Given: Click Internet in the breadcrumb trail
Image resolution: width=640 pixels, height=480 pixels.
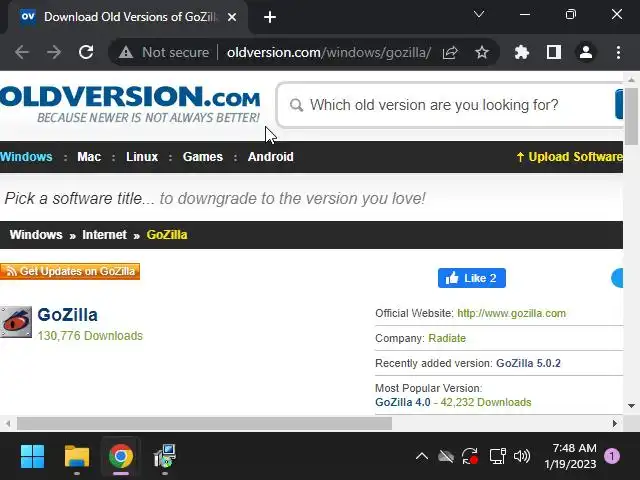Looking at the screenshot, I should click(x=104, y=235).
